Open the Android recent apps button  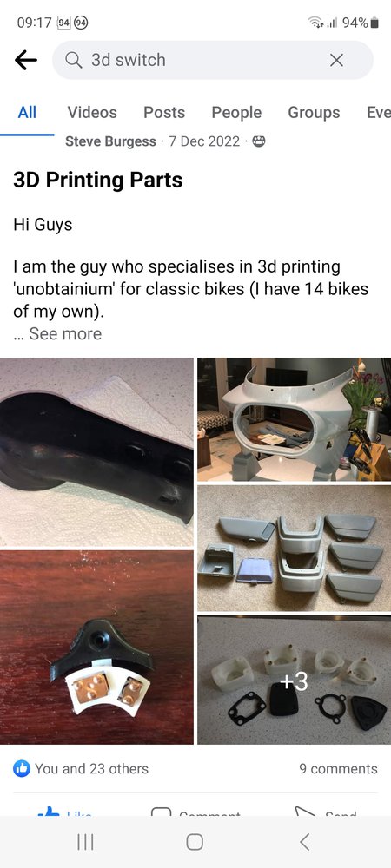tap(85, 842)
